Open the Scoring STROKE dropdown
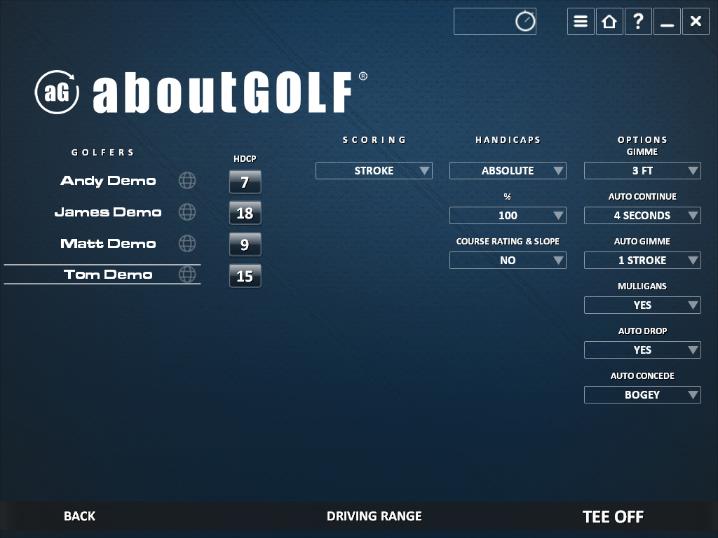 coord(374,171)
